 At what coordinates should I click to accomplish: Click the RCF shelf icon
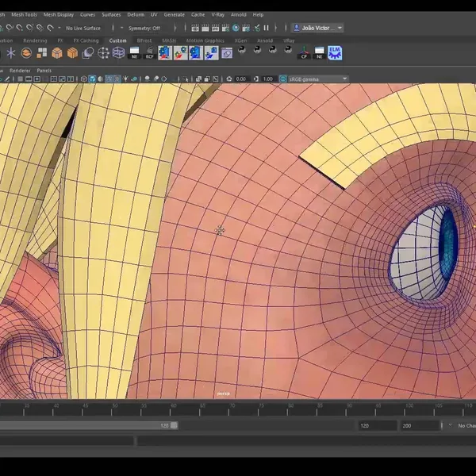click(150, 53)
